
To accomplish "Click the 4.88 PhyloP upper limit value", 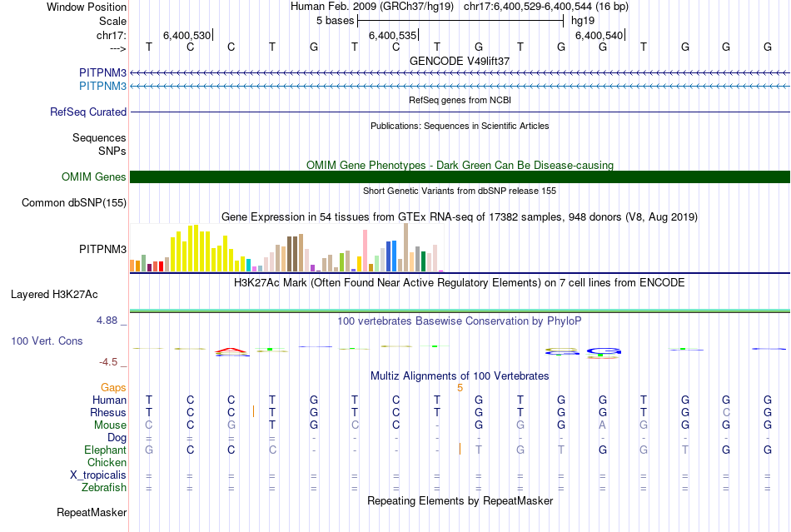I will pyautogui.click(x=107, y=321).
